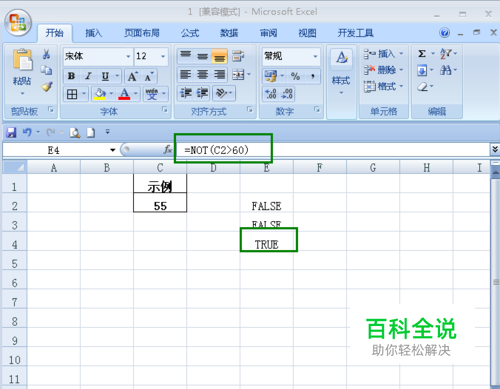The image size is (500, 389).
Task: Switch to 审阅 ribbon tab
Action: [x=268, y=33]
